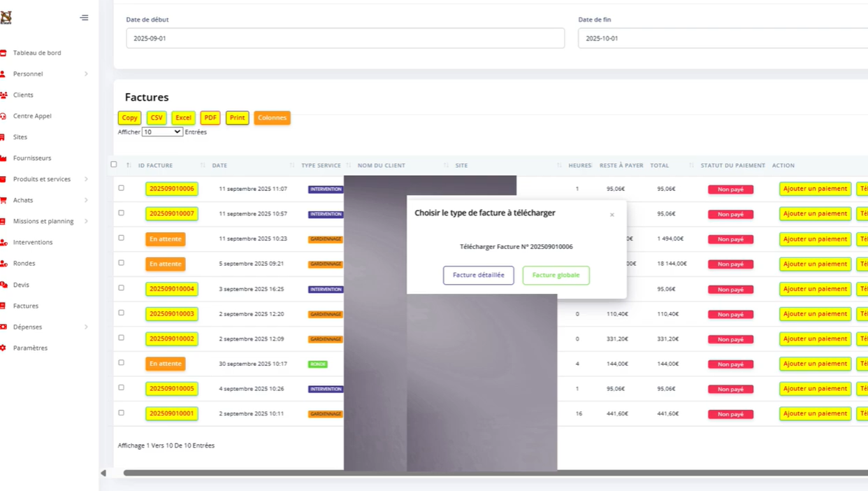Close the invoice type dialog
The width and height of the screenshot is (868, 491).
click(612, 215)
